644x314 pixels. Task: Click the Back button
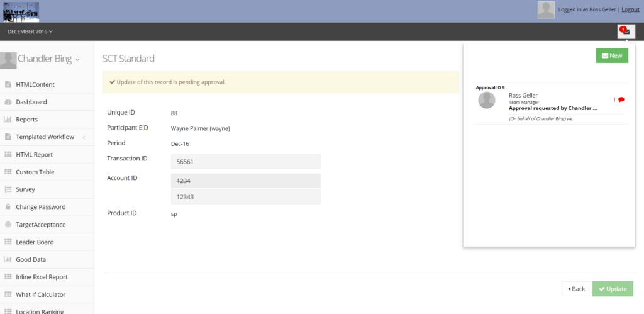pyautogui.click(x=576, y=289)
